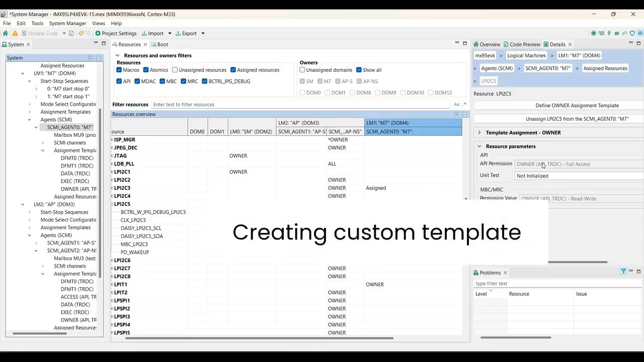644x362 pixels.
Task: Open the Views menu
Action: click(x=99, y=23)
